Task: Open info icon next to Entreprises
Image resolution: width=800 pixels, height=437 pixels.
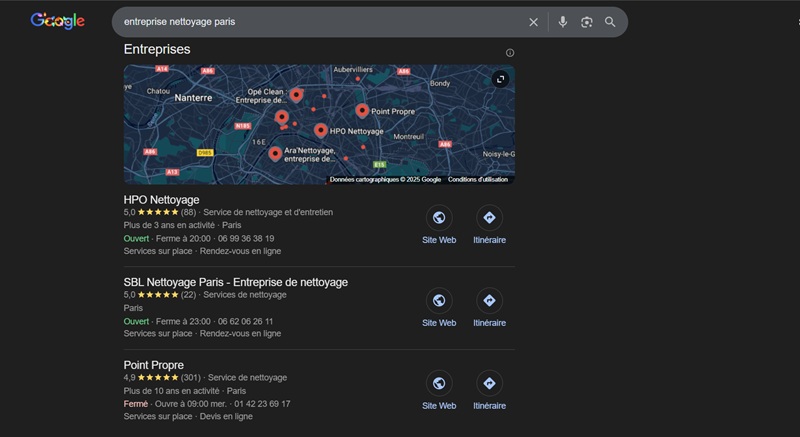Action: pyautogui.click(x=510, y=53)
